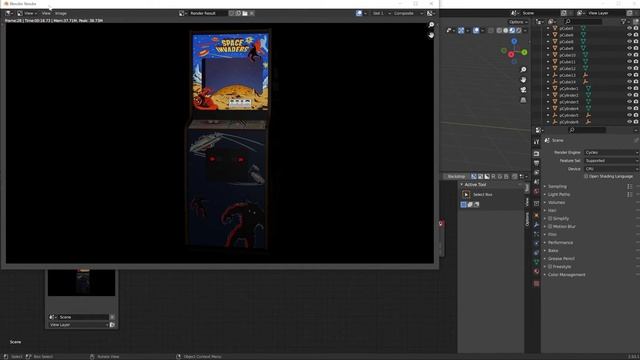Screen dimensions: 640x360
Task: Expand the Color Management panel
Action: coord(567,275)
